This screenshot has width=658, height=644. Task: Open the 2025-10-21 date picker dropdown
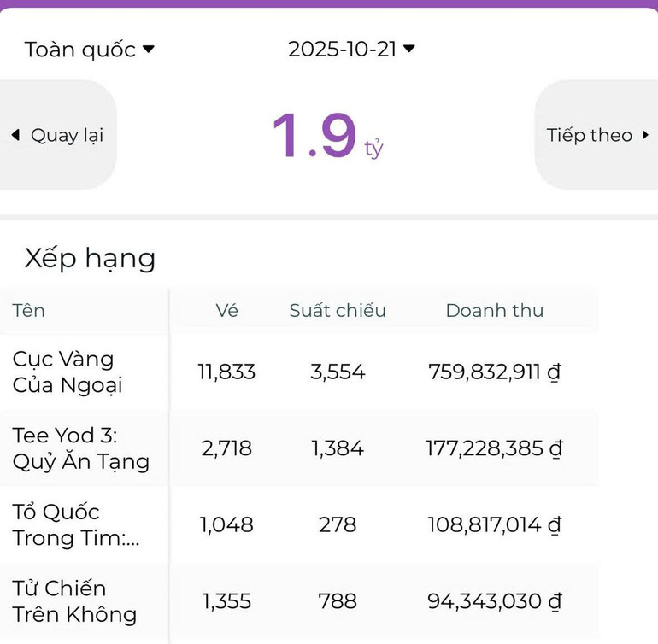(x=350, y=50)
